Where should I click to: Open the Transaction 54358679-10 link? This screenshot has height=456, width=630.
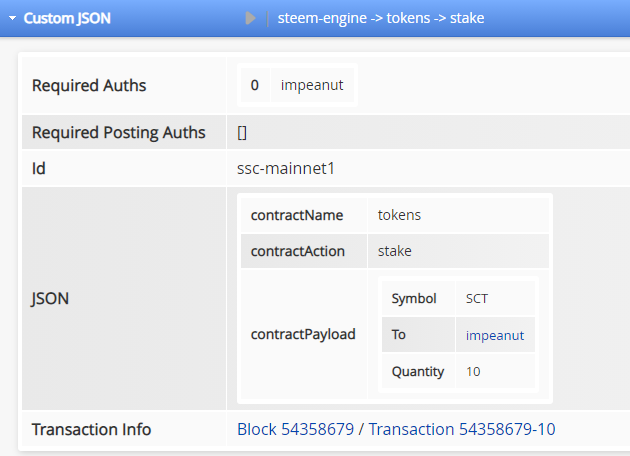(x=462, y=429)
